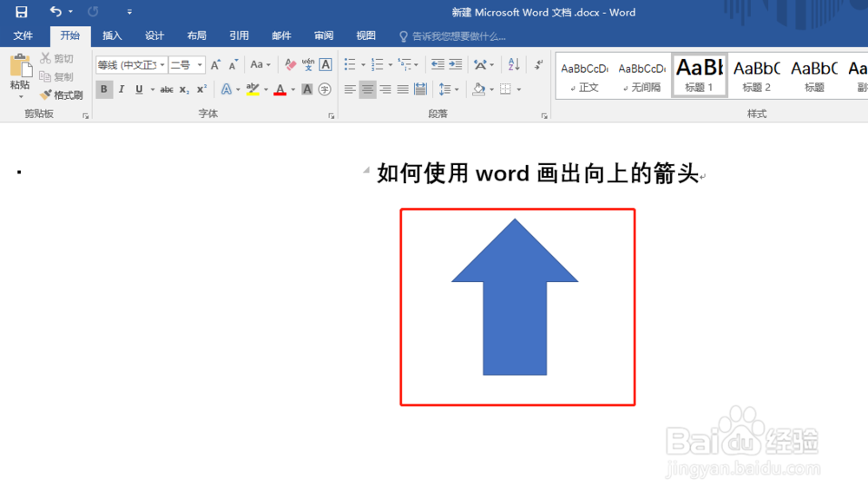This screenshot has height=498, width=868.
Task: Apply a bulleted list
Action: point(350,65)
